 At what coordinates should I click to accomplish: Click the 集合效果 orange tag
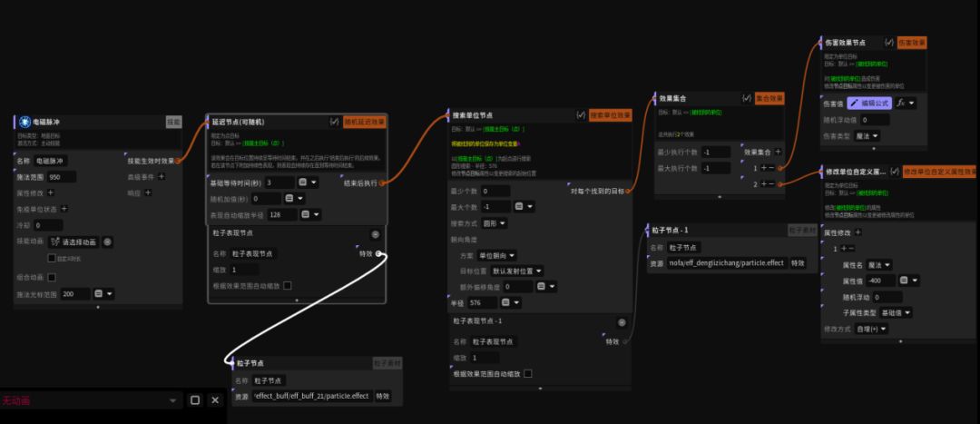pos(769,98)
